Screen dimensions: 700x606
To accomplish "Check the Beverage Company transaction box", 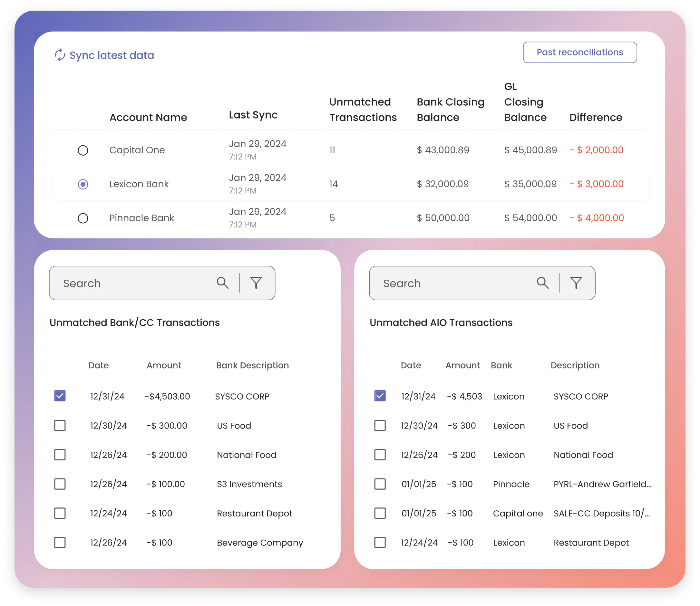I will tap(60, 542).
